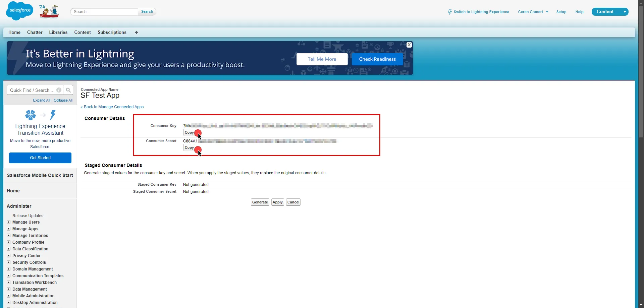Click Expand All in sidebar

pyautogui.click(x=42, y=100)
